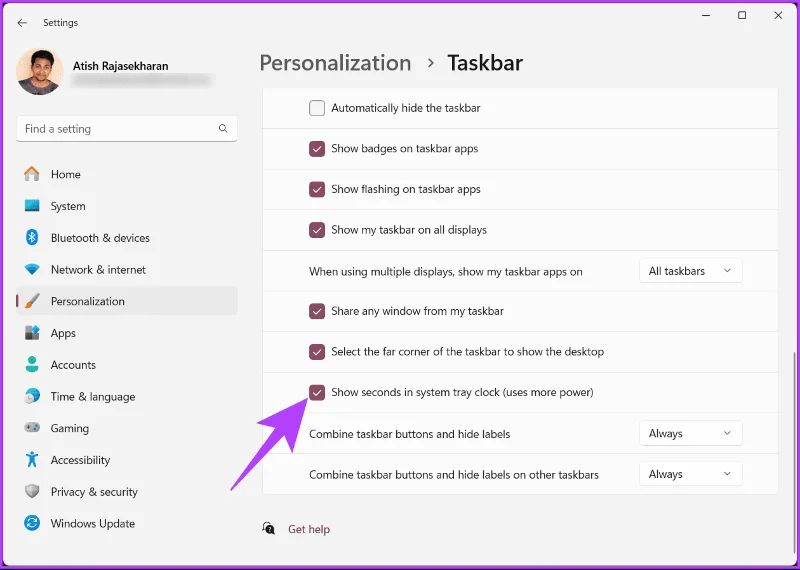This screenshot has height=570, width=800.
Task: Toggle far corner show desktop checkbox
Action: tap(317, 352)
